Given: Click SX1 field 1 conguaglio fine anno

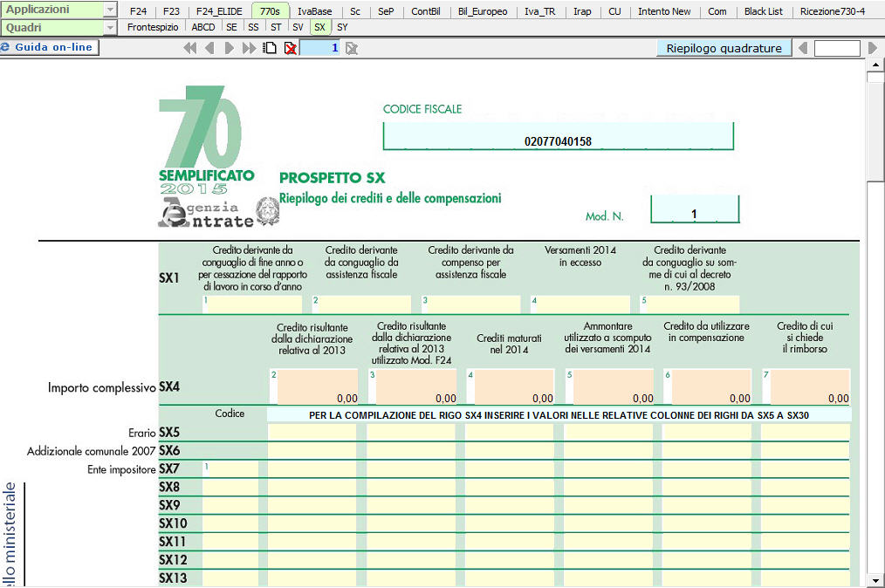Looking at the screenshot, I should [x=252, y=304].
